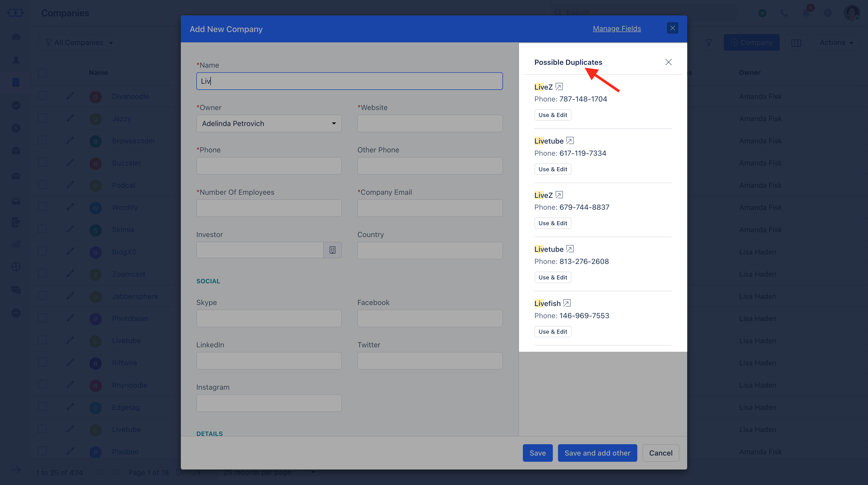Click the green quick add plus icon
868x485 pixels.
(x=763, y=13)
